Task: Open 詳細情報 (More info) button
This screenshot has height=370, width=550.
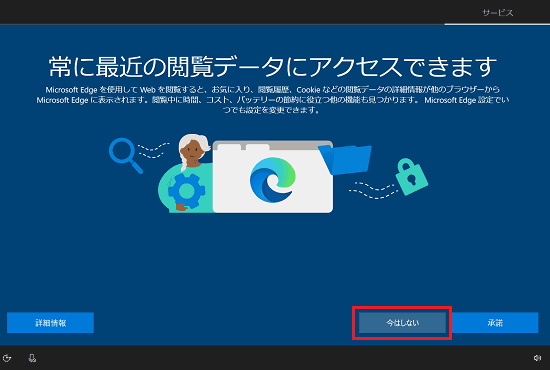Action: click(51, 323)
